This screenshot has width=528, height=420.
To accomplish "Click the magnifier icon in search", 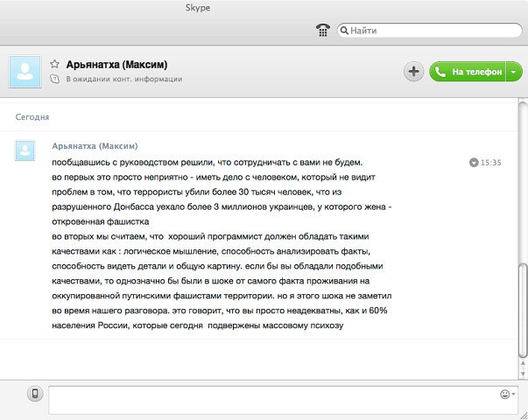I will coord(343,30).
